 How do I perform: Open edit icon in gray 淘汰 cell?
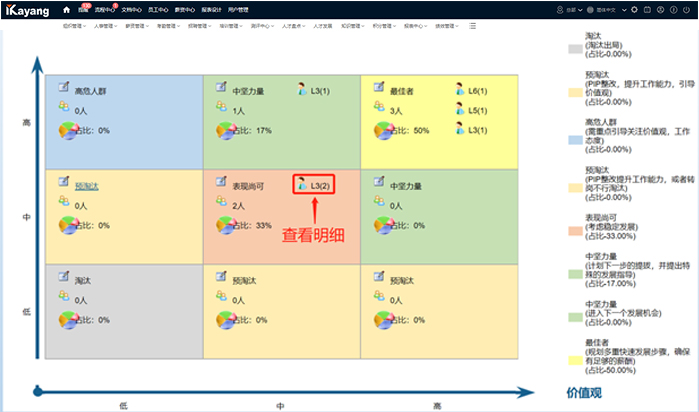(65, 281)
